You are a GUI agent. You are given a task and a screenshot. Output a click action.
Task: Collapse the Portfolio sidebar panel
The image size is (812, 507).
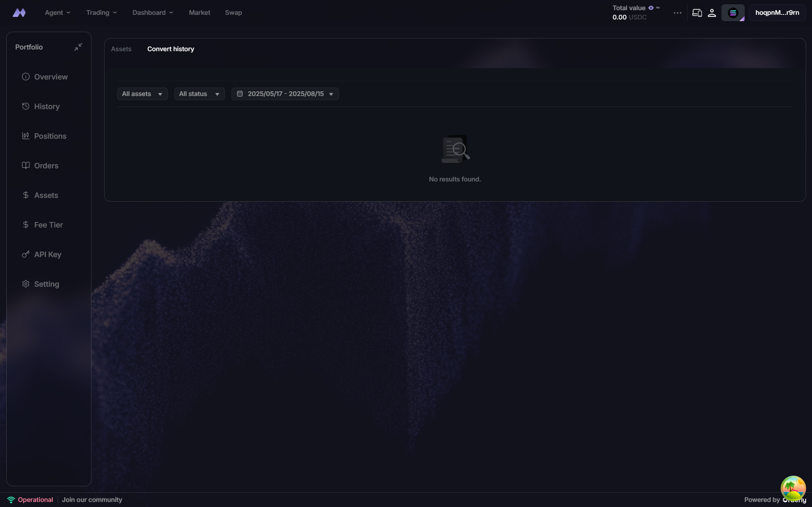click(x=78, y=47)
